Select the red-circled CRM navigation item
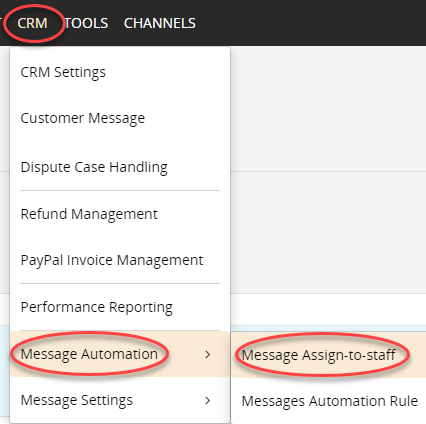The image size is (426, 424). [32, 23]
